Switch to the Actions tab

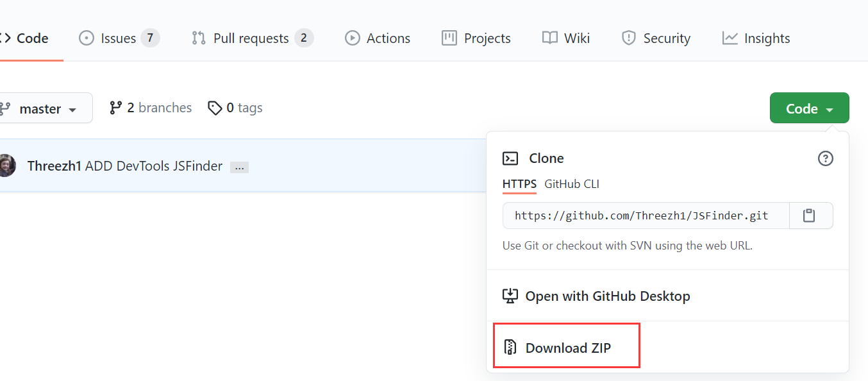pos(378,38)
